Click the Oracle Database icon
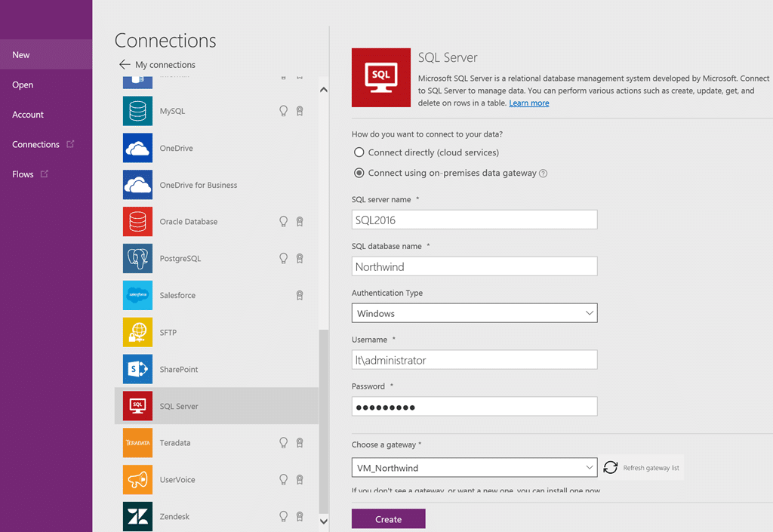773x532 pixels. 137,222
